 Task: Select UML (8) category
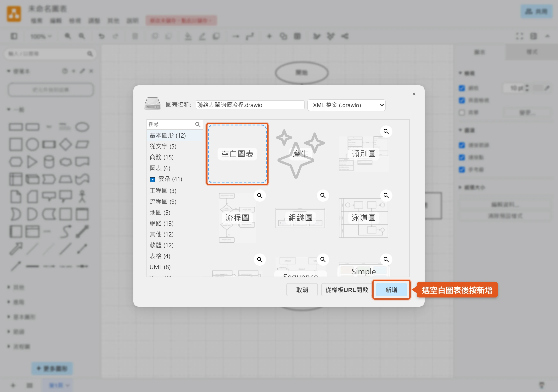click(x=175, y=267)
